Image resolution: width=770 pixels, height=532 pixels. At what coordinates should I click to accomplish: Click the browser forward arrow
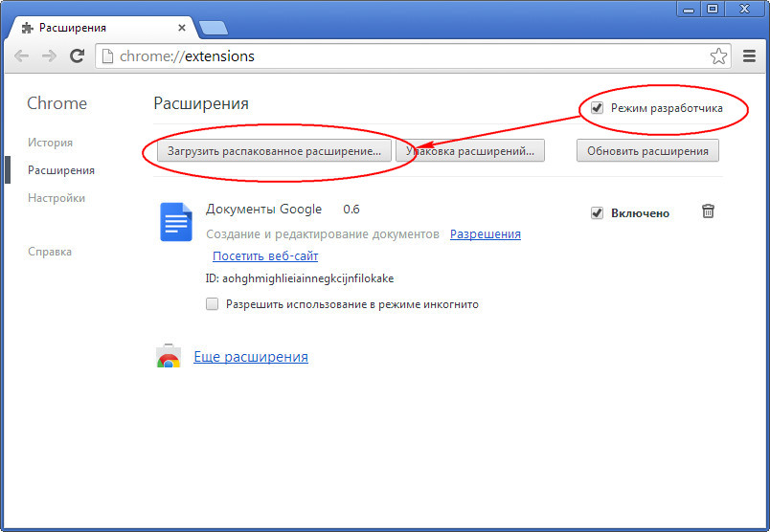(x=49, y=55)
